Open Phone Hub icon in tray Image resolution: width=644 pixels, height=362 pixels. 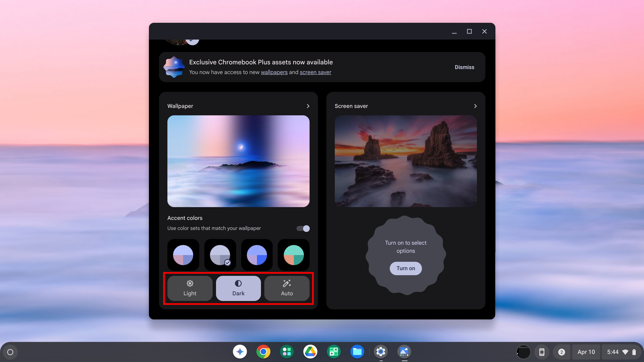pyautogui.click(x=542, y=352)
